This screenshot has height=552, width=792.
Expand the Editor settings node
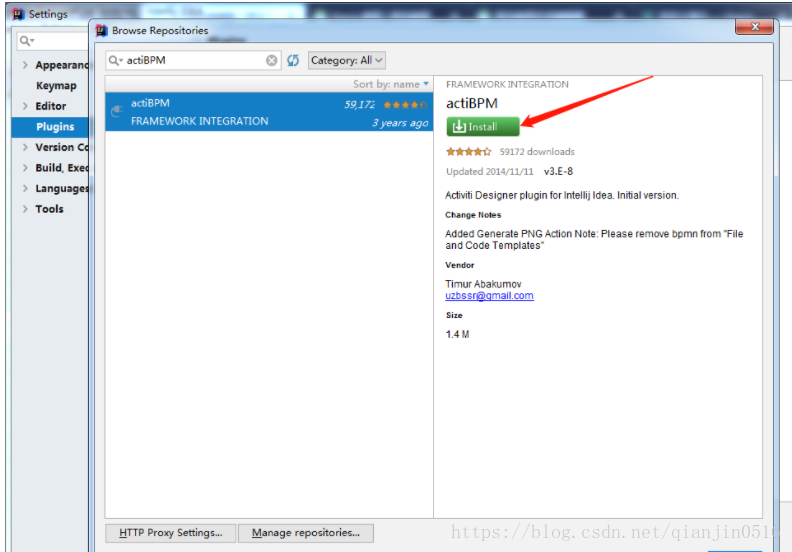tap(25, 106)
